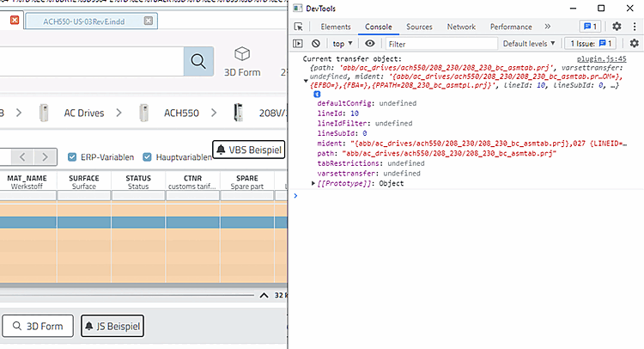Switch to DevTools Network tab
The height and width of the screenshot is (349, 644).
click(461, 27)
